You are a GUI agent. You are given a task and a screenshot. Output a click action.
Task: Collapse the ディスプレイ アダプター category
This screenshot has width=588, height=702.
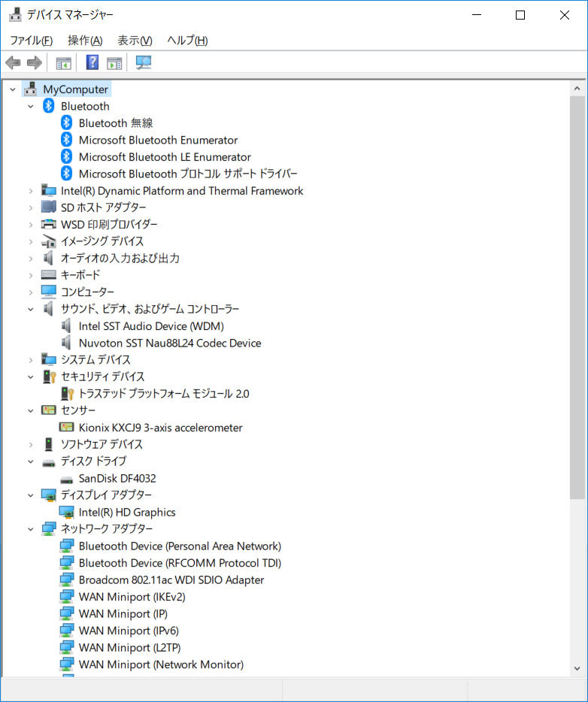tap(30, 495)
